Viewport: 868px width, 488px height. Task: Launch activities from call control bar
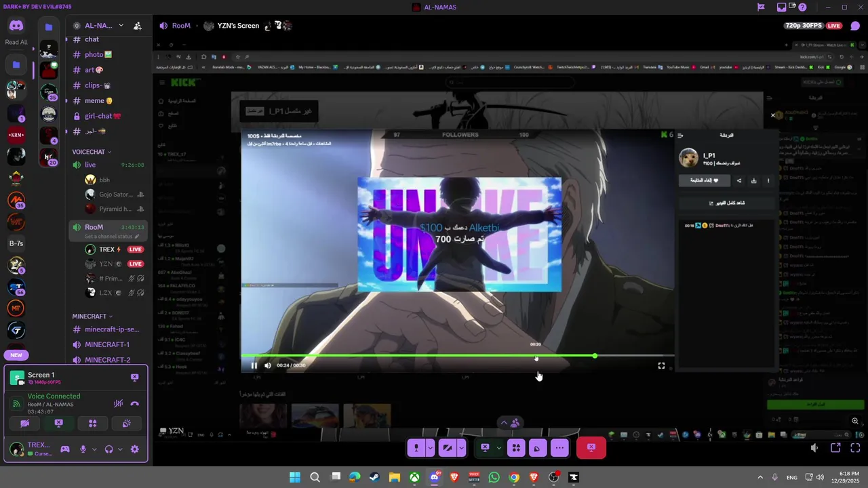tap(516, 448)
